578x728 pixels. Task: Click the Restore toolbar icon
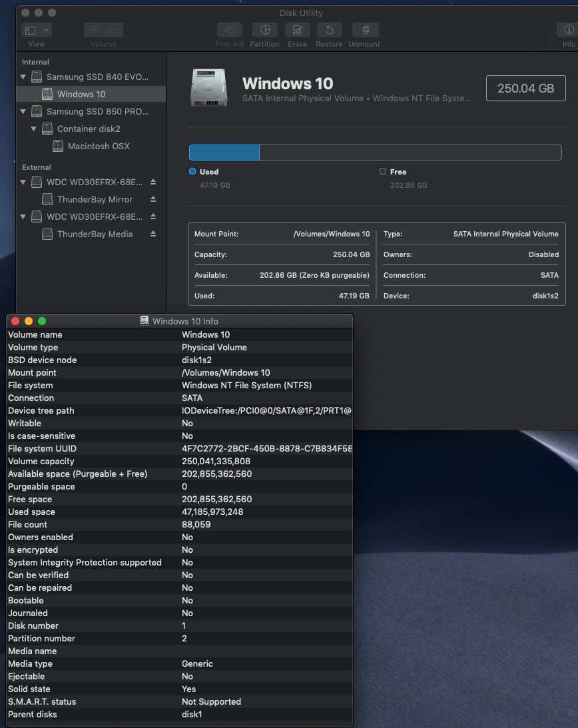coord(329,30)
